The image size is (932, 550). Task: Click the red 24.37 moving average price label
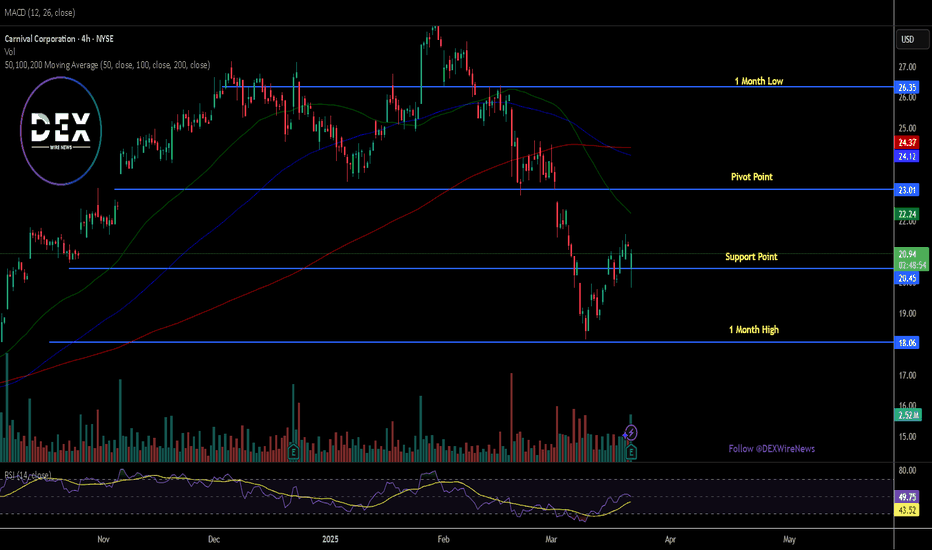907,143
